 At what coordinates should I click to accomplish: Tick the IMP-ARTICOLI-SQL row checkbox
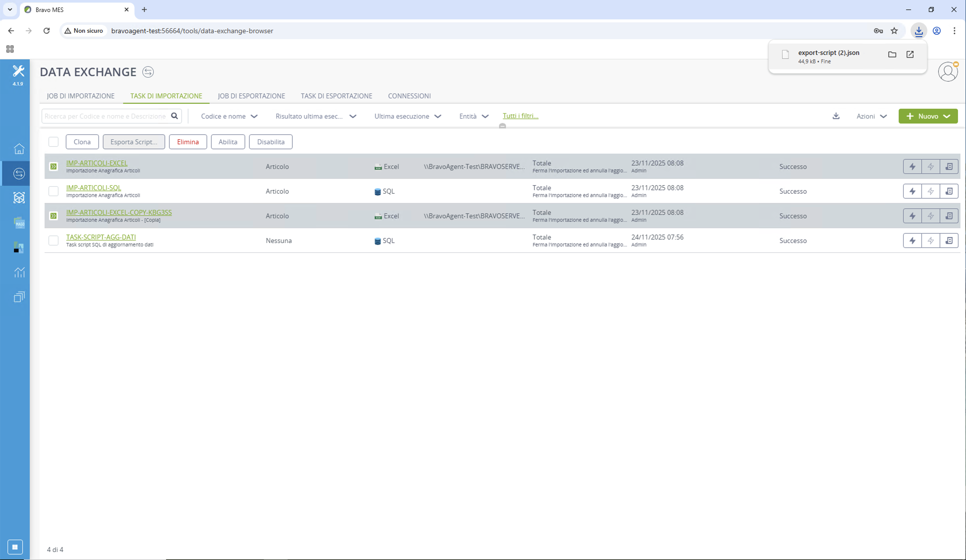(54, 191)
